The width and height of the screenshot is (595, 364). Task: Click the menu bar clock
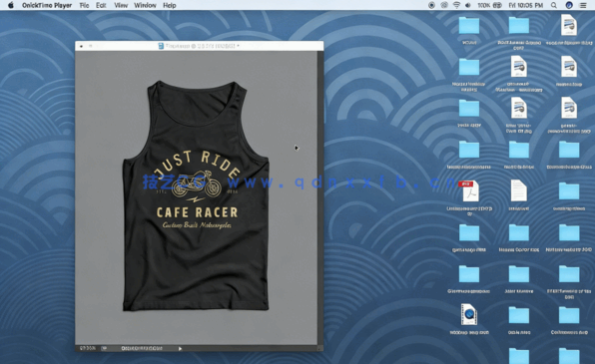[526, 5]
